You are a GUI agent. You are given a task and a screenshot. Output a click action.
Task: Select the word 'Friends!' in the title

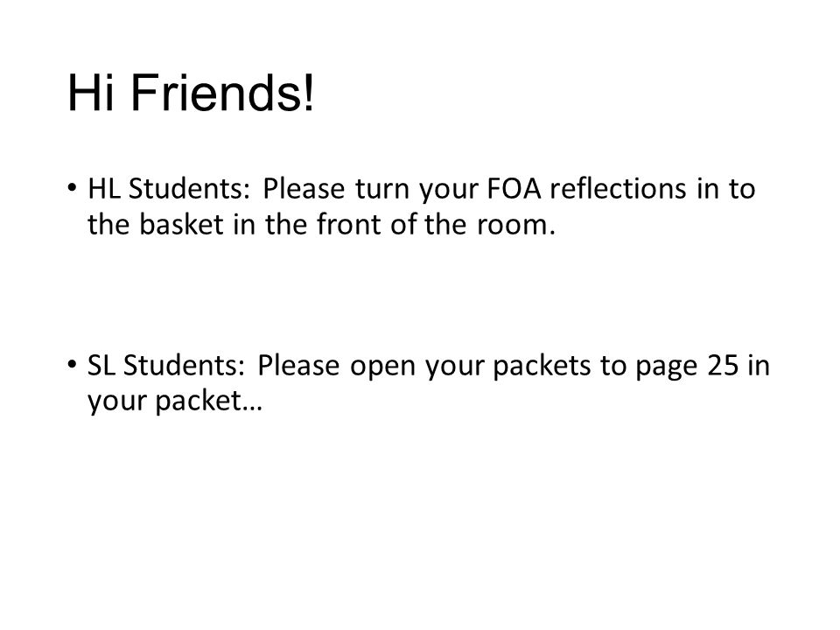pos(222,92)
